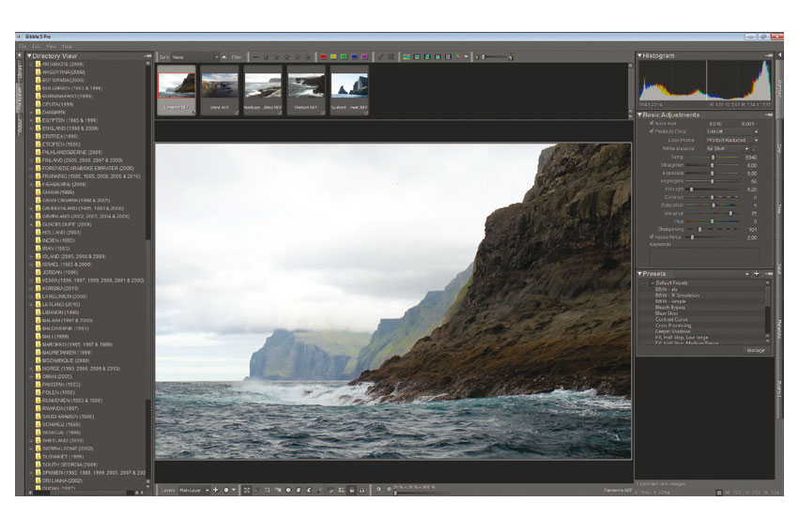The width and height of the screenshot is (799, 532).
Task: Collapse the Histogram panel
Action: click(x=640, y=56)
